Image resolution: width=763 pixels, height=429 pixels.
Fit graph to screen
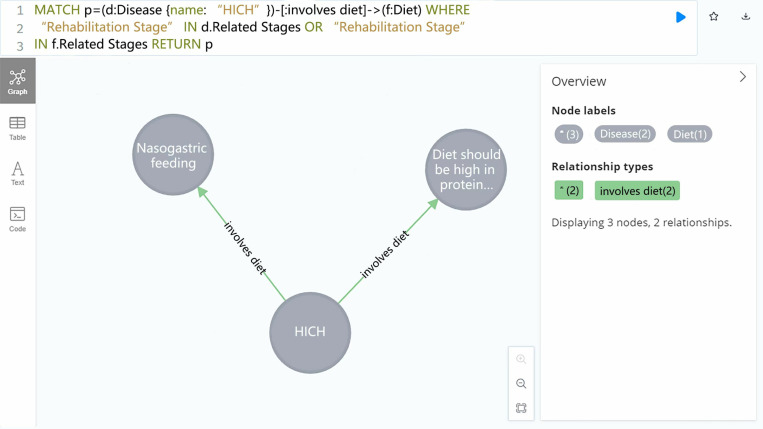521,408
